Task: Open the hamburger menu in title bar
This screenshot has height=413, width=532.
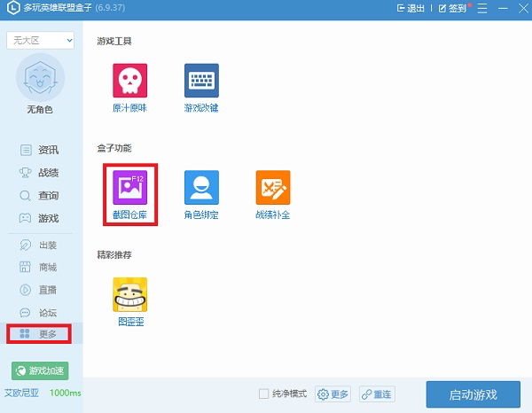Action: (x=482, y=8)
